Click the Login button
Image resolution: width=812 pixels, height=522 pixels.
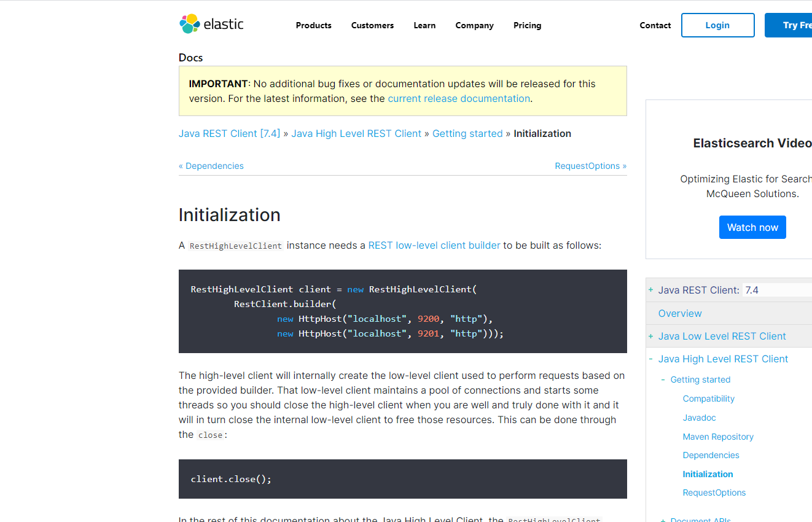click(717, 25)
